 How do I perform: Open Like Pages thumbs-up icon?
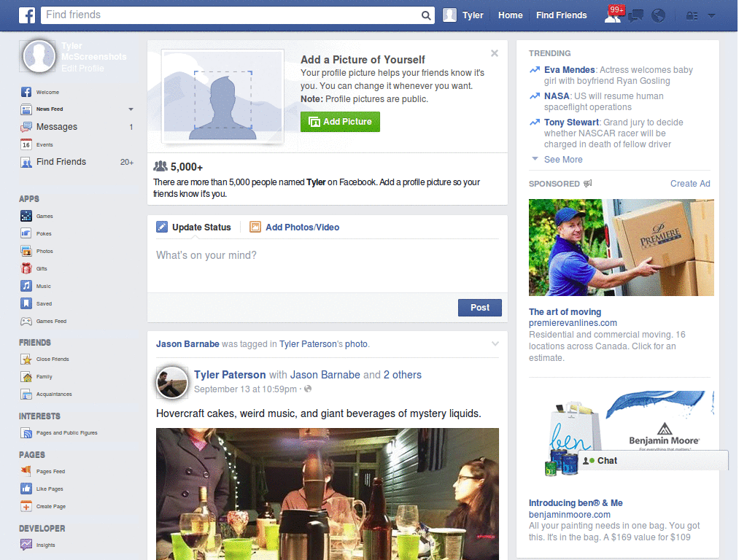[26, 489]
